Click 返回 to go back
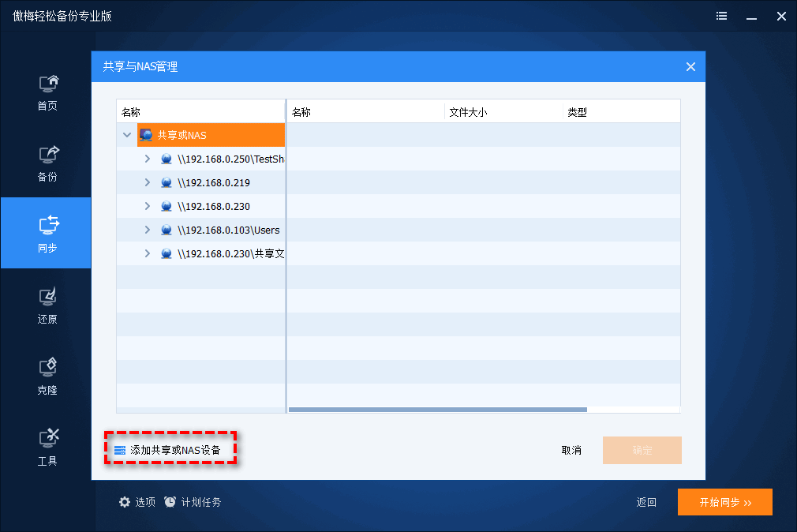The width and height of the screenshot is (797, 532). pyautogui.click(x=646, y=502)
